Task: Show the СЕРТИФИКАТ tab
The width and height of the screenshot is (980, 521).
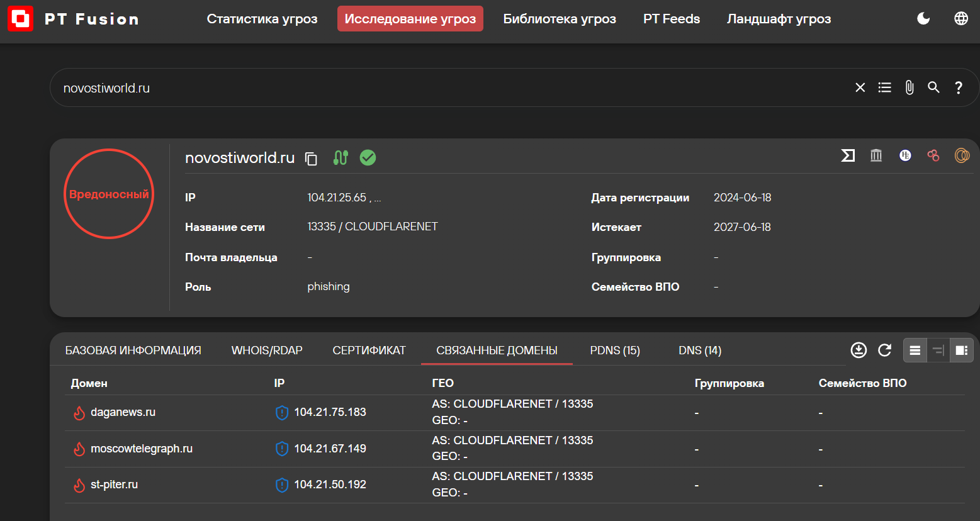Action: click(x=369, y=350)
